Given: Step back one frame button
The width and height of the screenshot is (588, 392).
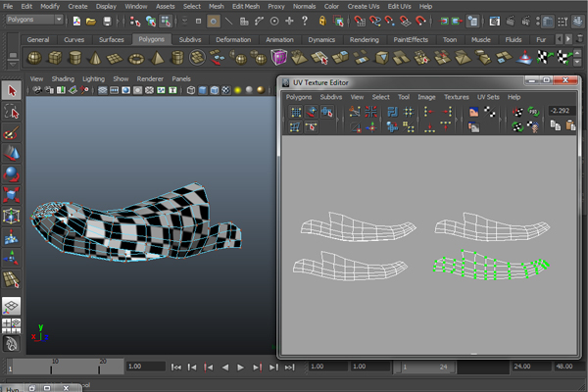Looking at the screenshot, I should tap(192, 367).
